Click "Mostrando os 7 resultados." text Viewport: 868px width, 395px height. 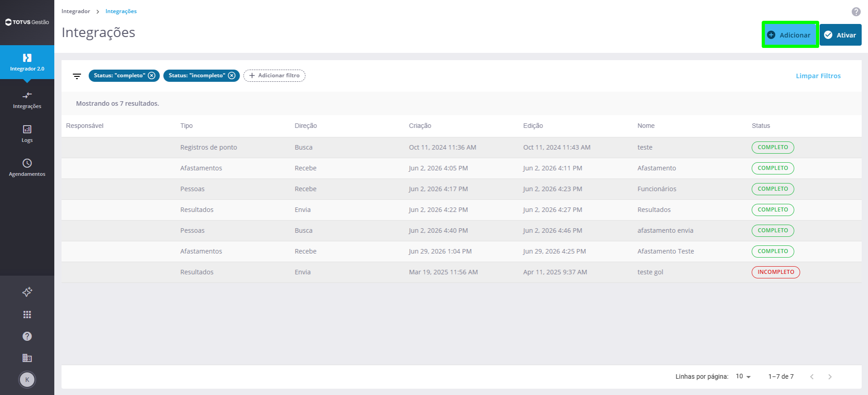tap(118, 103)
